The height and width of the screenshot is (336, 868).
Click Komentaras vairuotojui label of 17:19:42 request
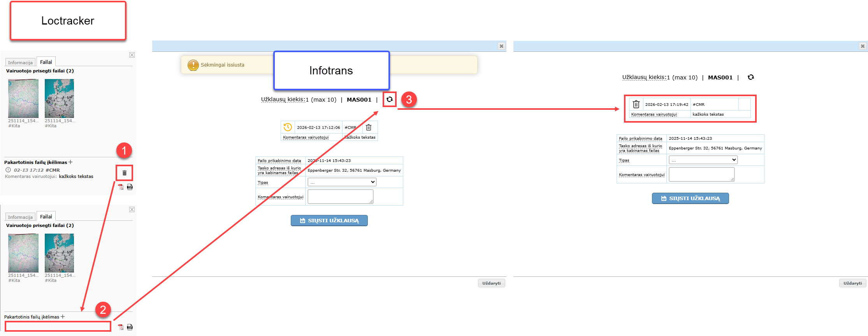(654, 114)
